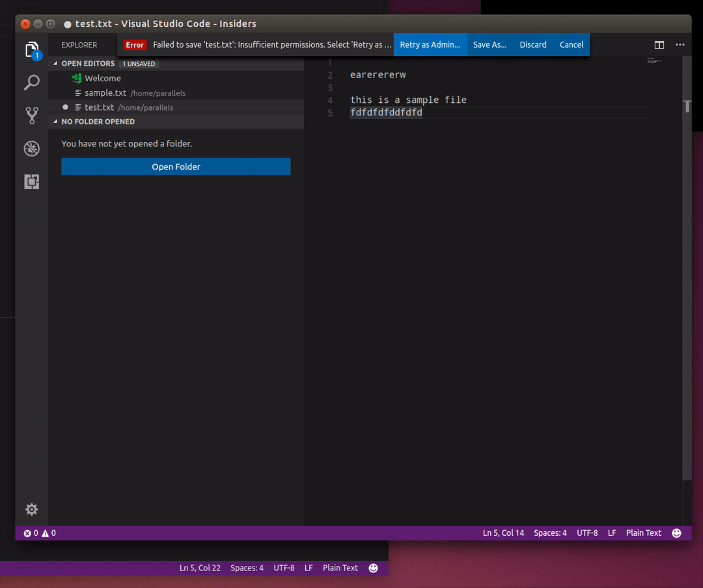The height and width of the screenshot is (588, 703).
Task: Open the Source Control view
Action: 32,115
